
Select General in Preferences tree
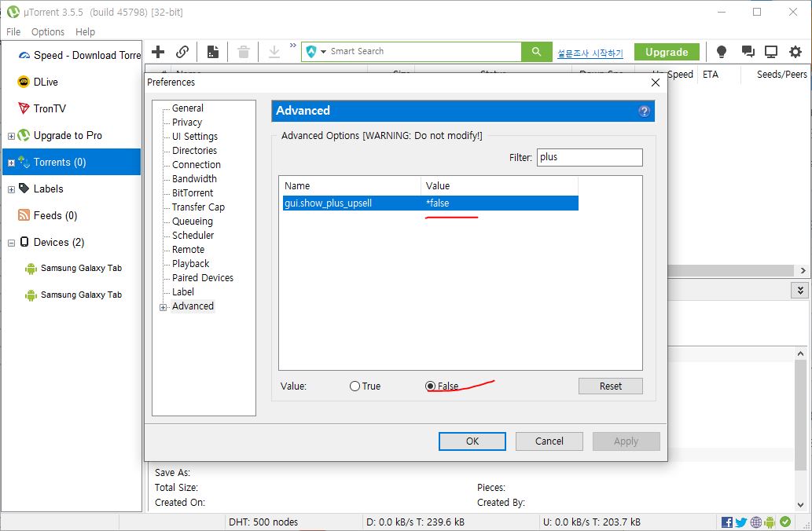pyautogui.click(x=187, y=108)
